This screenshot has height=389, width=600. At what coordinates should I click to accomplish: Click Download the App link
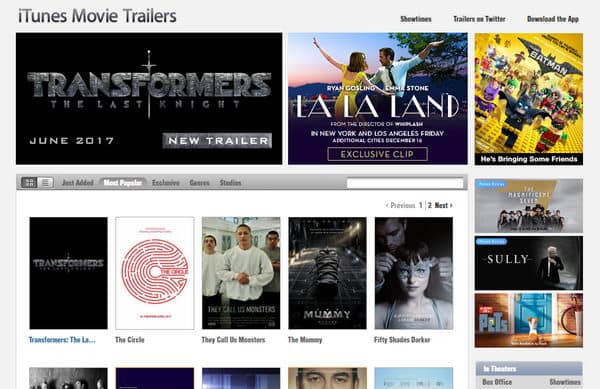point(553,19)
